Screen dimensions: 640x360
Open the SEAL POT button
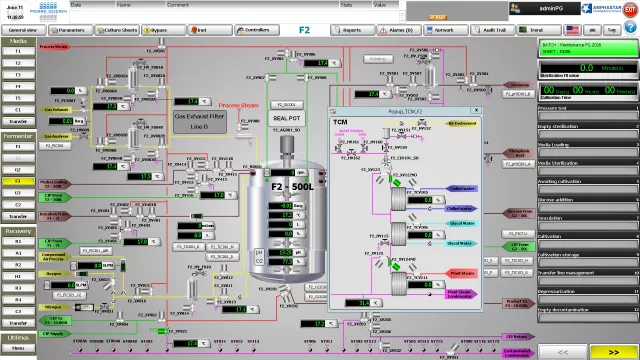pos(287,118)
